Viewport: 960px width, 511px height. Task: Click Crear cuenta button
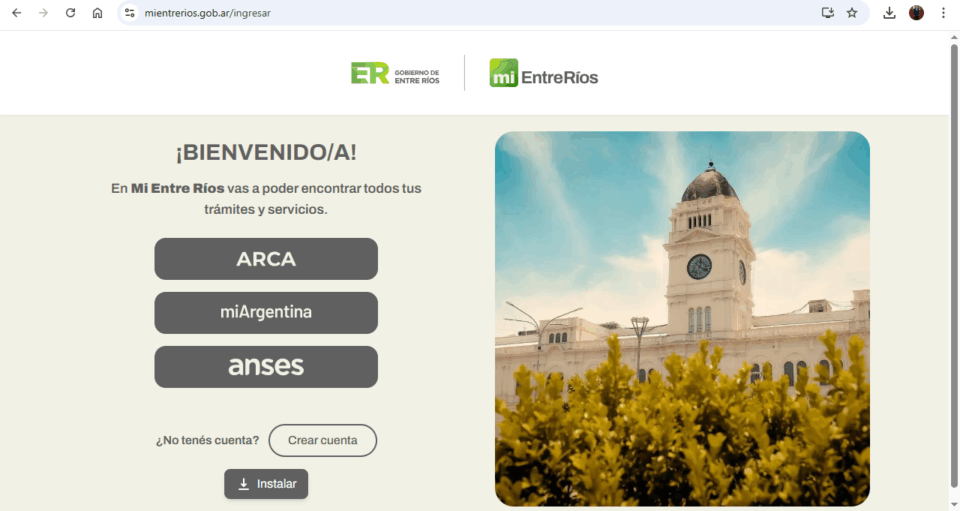[322, 441]
